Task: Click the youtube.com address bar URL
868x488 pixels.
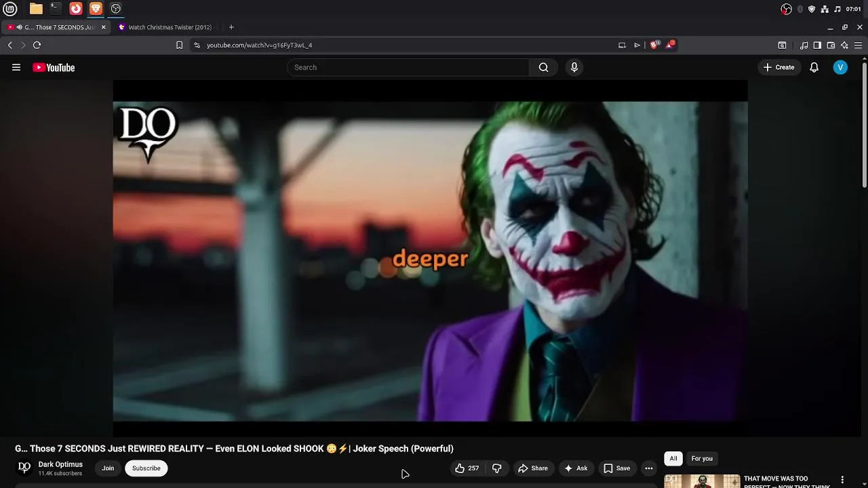Action: [x=259, y=45]
